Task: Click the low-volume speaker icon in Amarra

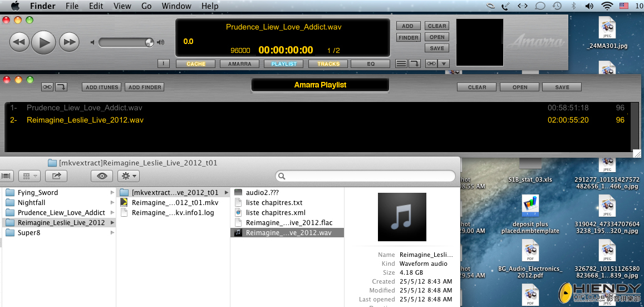Action: point(93,42)
